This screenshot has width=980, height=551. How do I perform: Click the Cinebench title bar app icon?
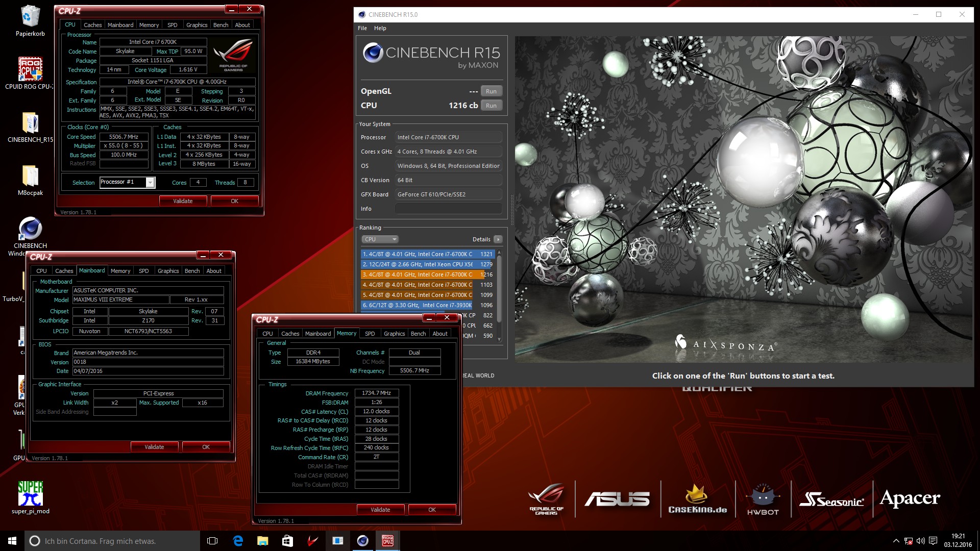pyautogui.click(x=362, y=14)
